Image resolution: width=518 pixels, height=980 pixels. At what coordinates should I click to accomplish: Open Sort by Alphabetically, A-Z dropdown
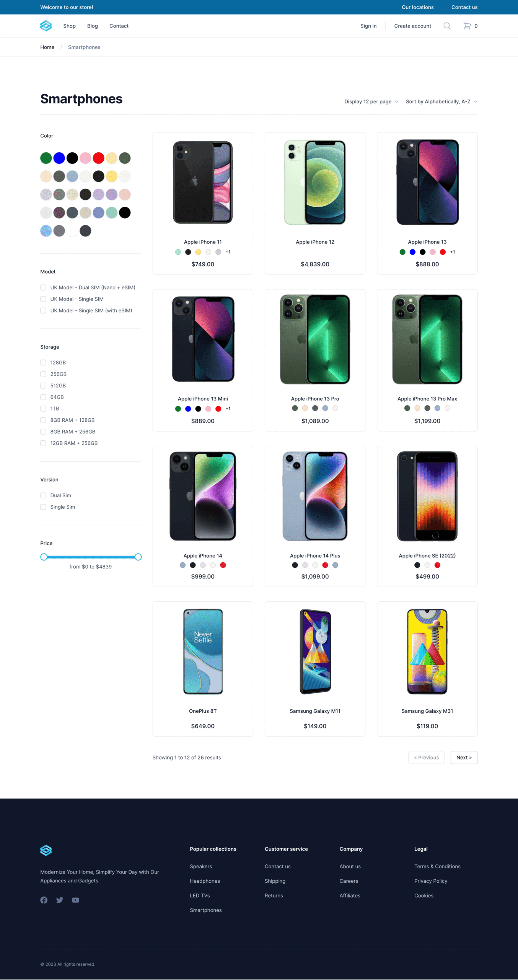(441, 101)
